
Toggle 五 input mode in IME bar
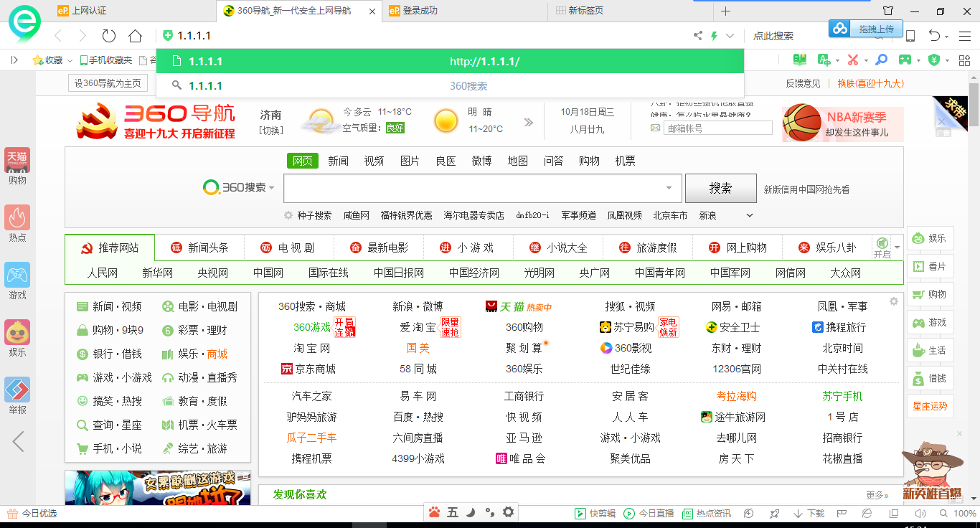pos(453,512)
